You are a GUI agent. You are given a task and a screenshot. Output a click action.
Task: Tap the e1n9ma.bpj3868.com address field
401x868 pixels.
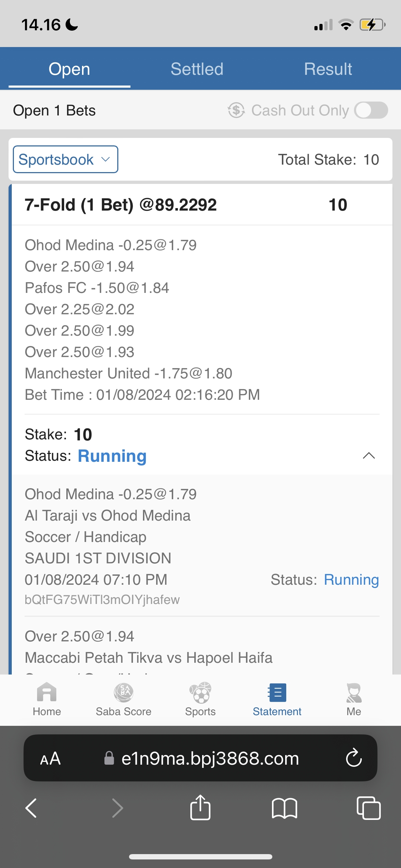click(210, 758)
